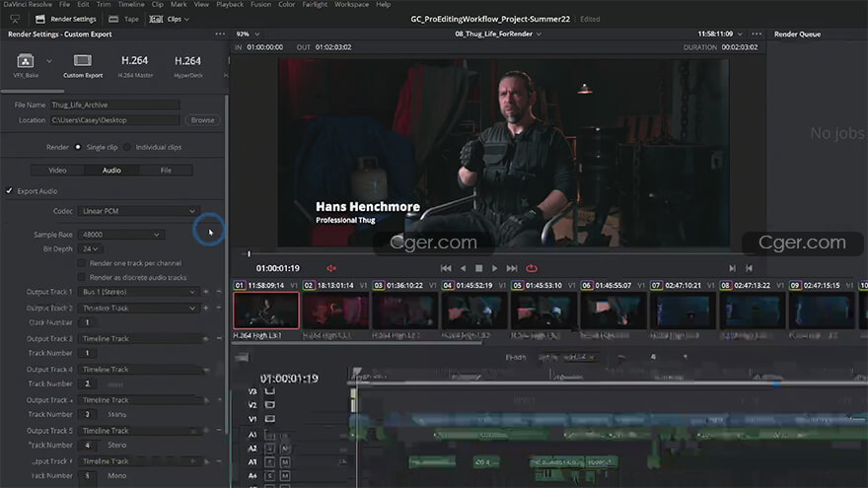Jump to last frame playback button
Image resolution: width=868 pixels, height=488 pixels.
pos(512,268)
